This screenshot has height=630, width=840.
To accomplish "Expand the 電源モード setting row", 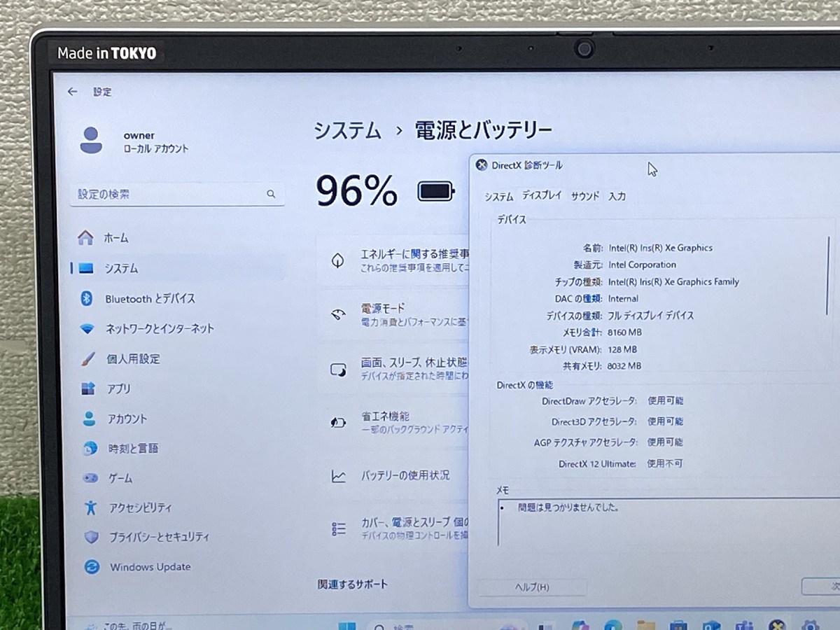I will click(393, 315).
